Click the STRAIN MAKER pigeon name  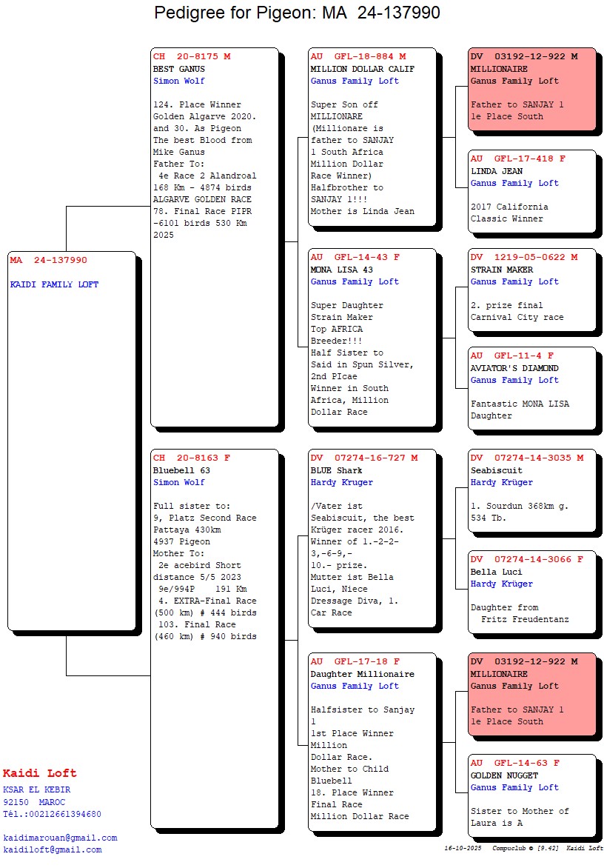[x=501, y=270]
